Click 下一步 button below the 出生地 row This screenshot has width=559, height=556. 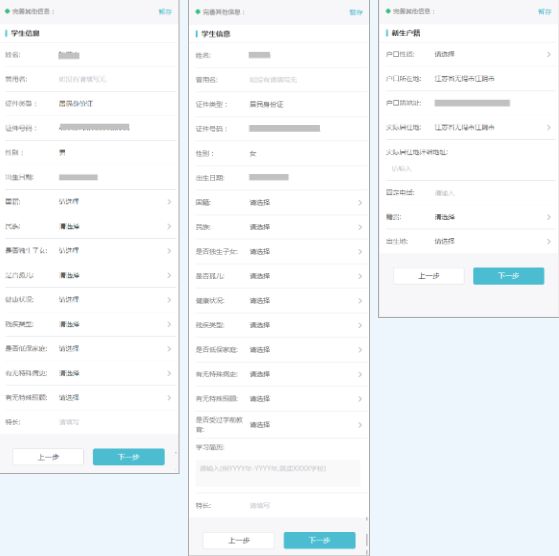point(508,276)
